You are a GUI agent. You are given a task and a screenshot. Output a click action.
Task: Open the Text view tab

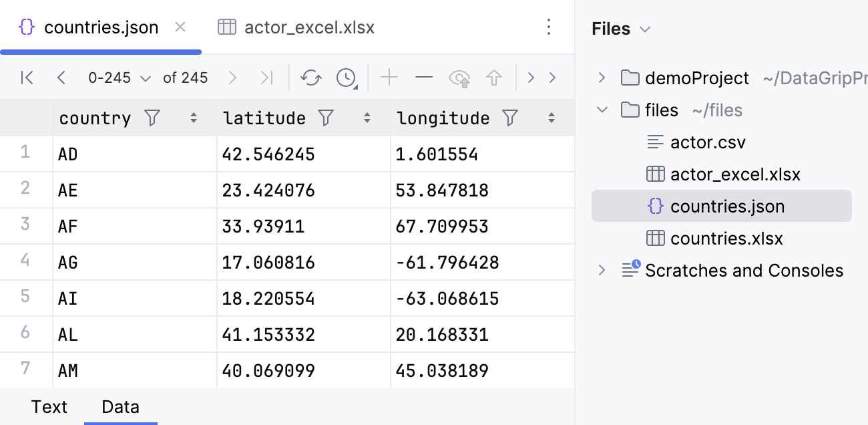click(49, 406)
